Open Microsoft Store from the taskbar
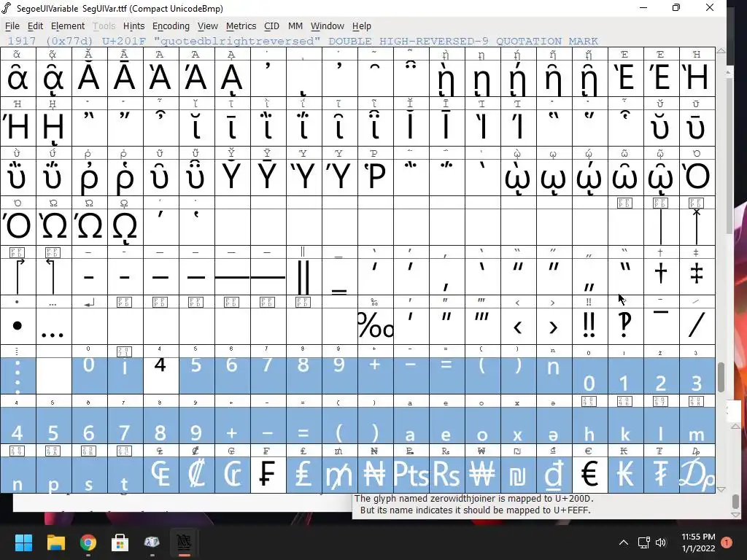The height and width of the screenshot is (560, 747). [120, 542]
